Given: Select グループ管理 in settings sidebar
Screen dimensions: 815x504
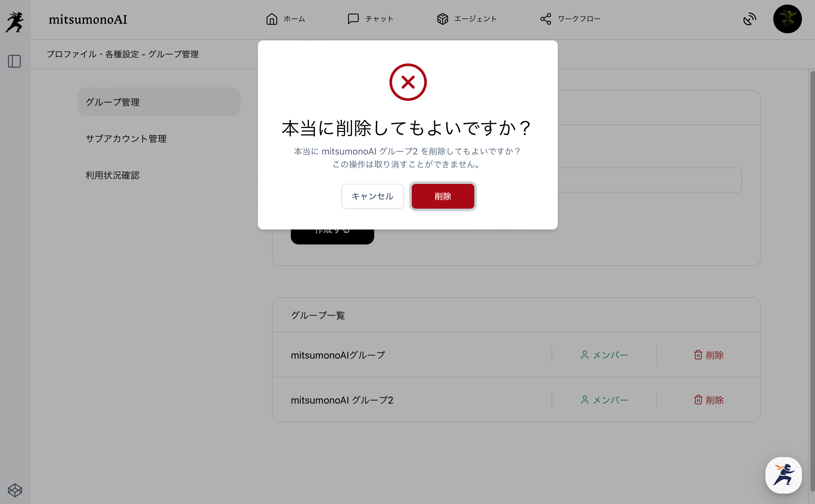Looking at the screenshot, I should [x=159, y=102].
